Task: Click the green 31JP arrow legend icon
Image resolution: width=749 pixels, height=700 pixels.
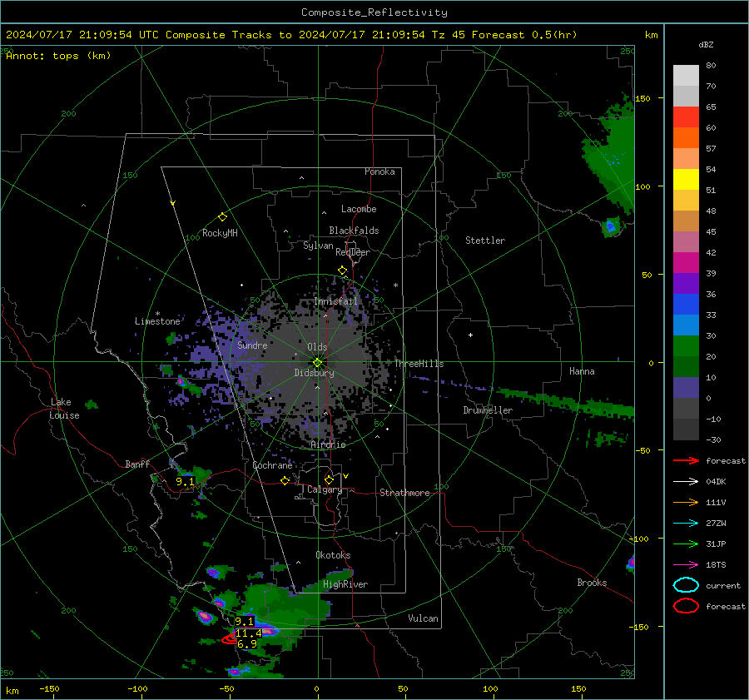Action: tap(686, 544)
